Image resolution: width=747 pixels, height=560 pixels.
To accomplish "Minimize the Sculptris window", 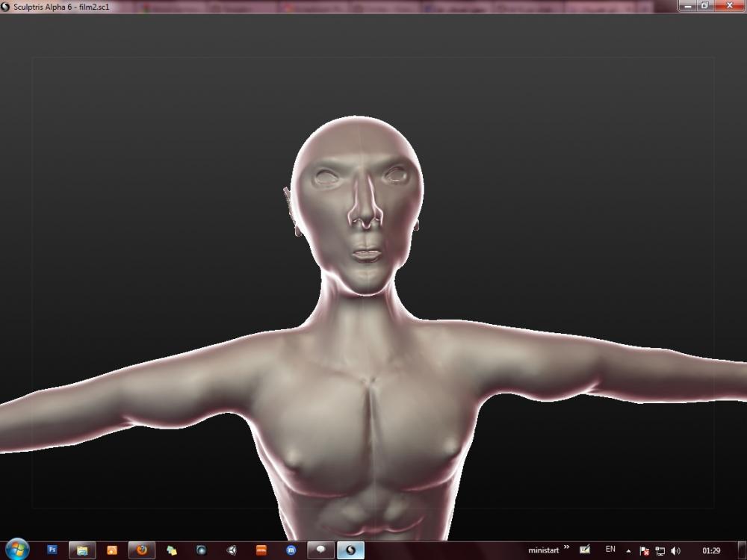I will (x=687, y=6).
